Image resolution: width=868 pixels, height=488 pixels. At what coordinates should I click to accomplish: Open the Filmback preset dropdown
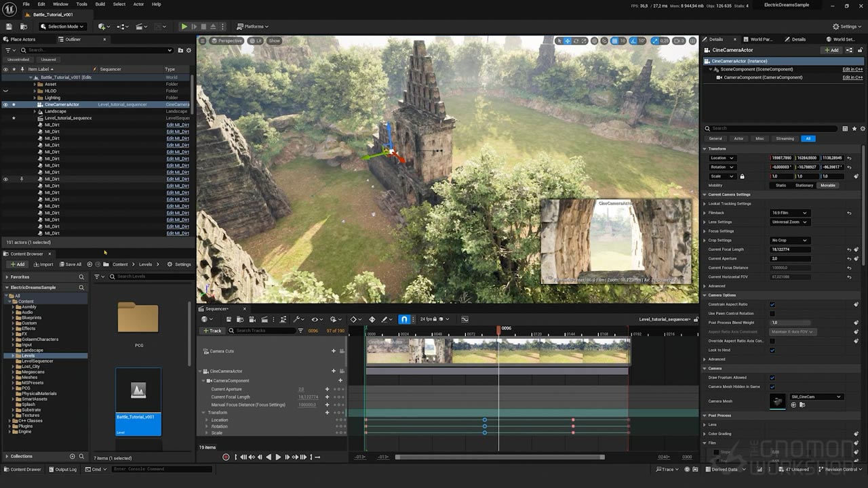pyautogui.click(x=790, y=213)
